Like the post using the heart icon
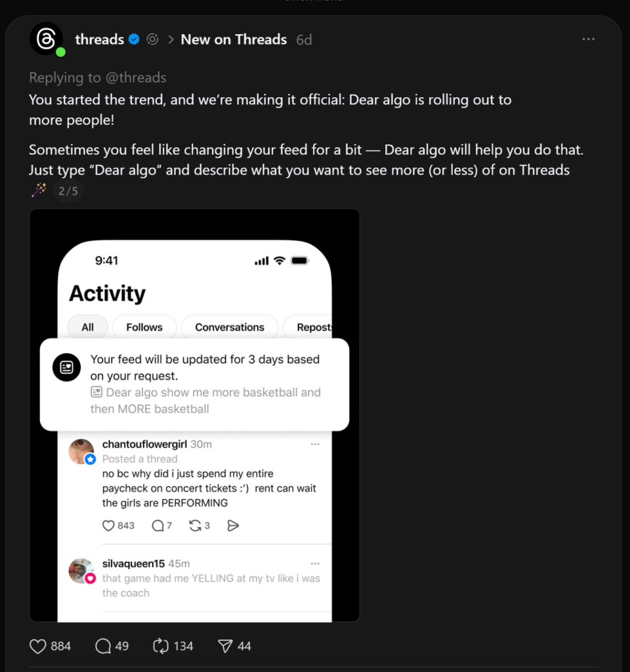Screen dimensions: 630x672 pyautogui.click(x=37, y=646)
